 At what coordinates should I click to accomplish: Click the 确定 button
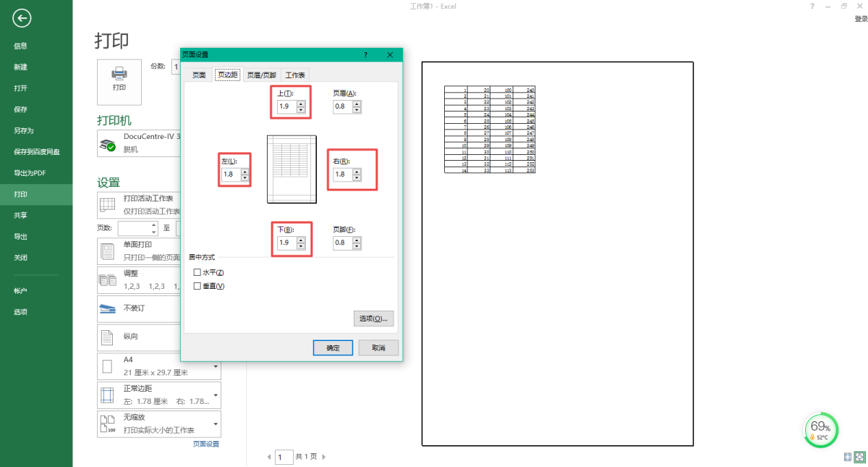pyautogui.click(x=333, y=348)
